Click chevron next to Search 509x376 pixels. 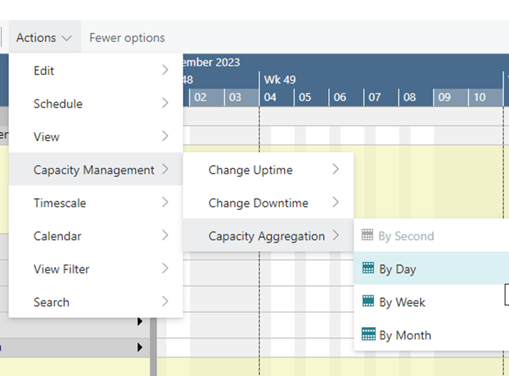(x=165, y=301)
